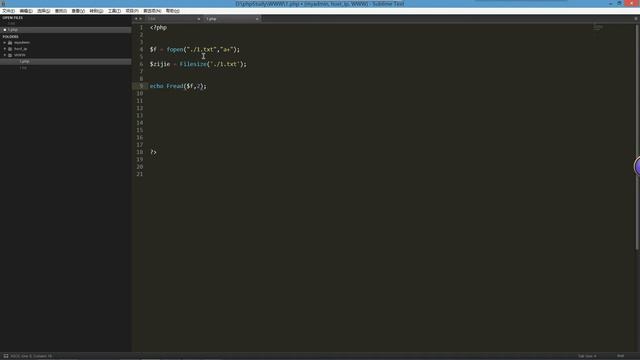Open the 项目 (Project) menu
The height and width of the screenshot is (360, 640).
tap(132, 11)
